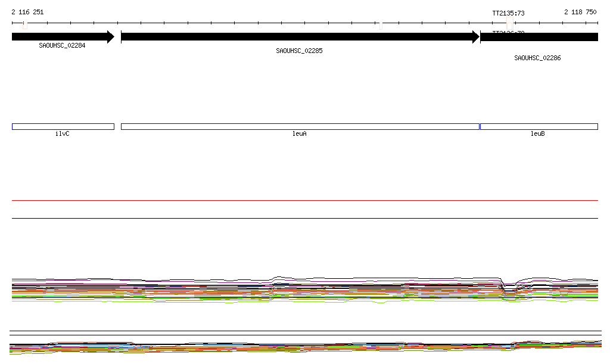Click the ilvC gene name text
The width and height of the screenshot is (610, 364).
coord(62,133)
